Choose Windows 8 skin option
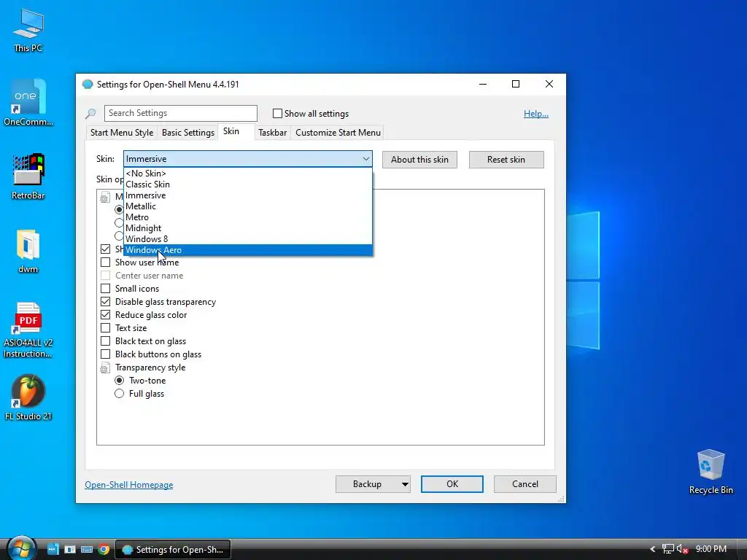747x560 pixels. (x=248, y=239)
